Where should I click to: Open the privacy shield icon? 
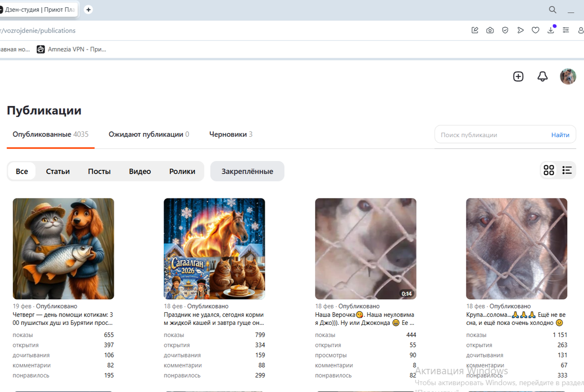(505, 30)
